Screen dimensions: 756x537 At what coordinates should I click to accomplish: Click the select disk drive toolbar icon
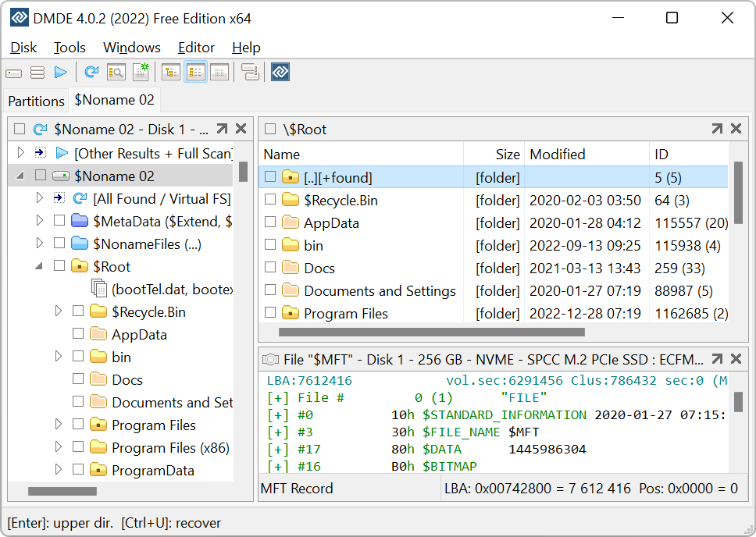click(14, 73)
